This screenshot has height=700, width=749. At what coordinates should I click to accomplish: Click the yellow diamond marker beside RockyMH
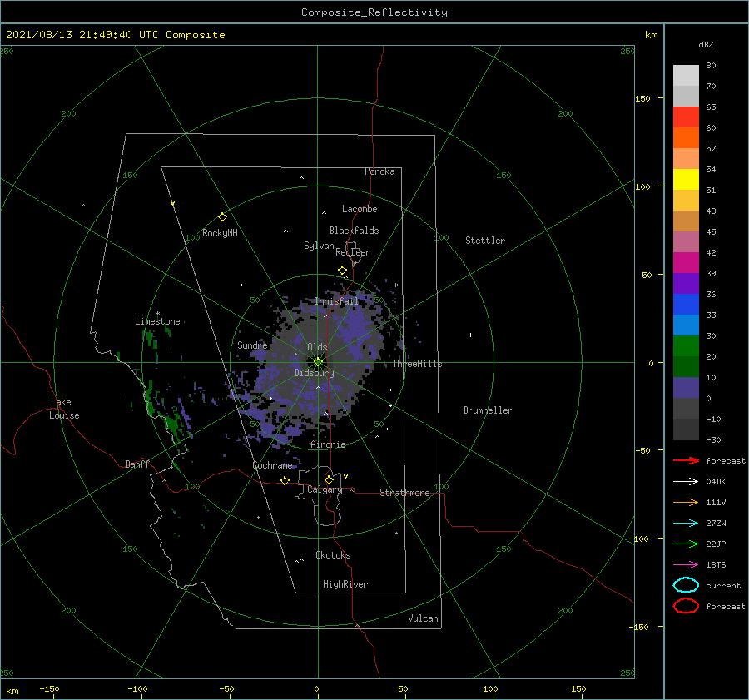click(222, 217)
